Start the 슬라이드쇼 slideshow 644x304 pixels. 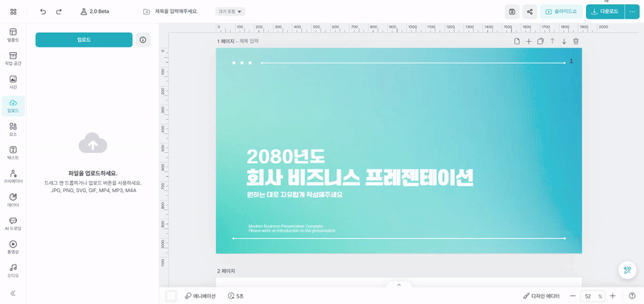click(561, 11)
